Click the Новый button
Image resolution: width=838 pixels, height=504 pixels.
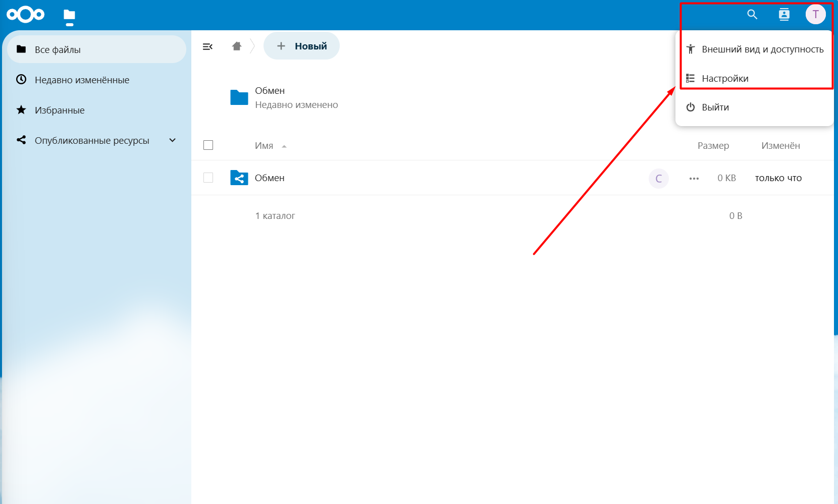[301, 46]
